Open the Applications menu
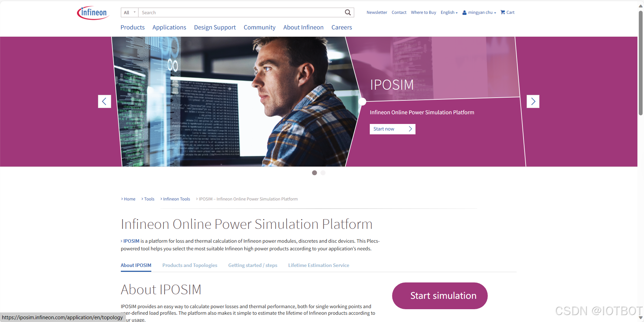 [169, 27]
